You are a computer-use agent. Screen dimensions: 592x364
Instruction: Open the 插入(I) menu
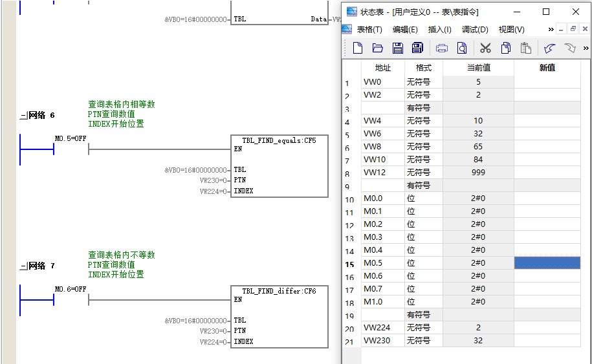pos(439,30)
